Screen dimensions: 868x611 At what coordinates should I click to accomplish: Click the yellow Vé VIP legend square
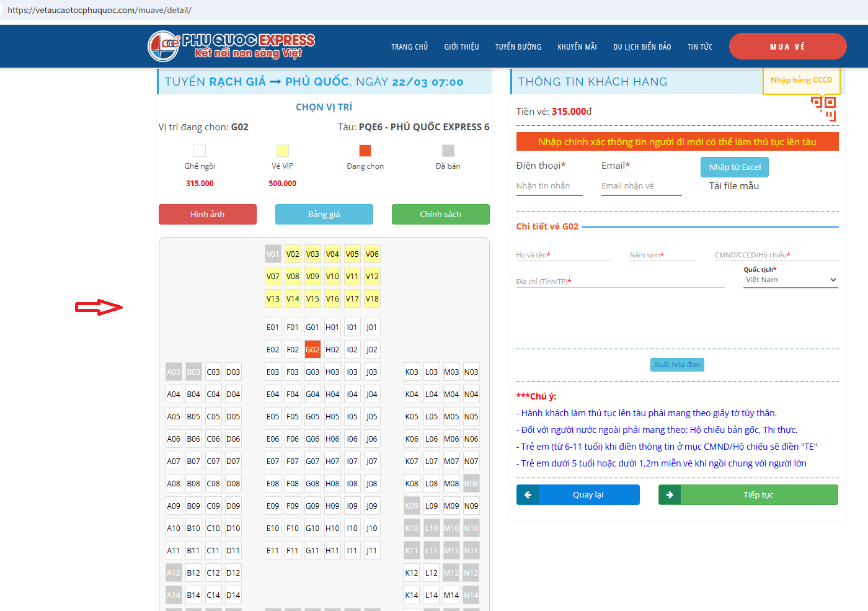coord(283,151)
